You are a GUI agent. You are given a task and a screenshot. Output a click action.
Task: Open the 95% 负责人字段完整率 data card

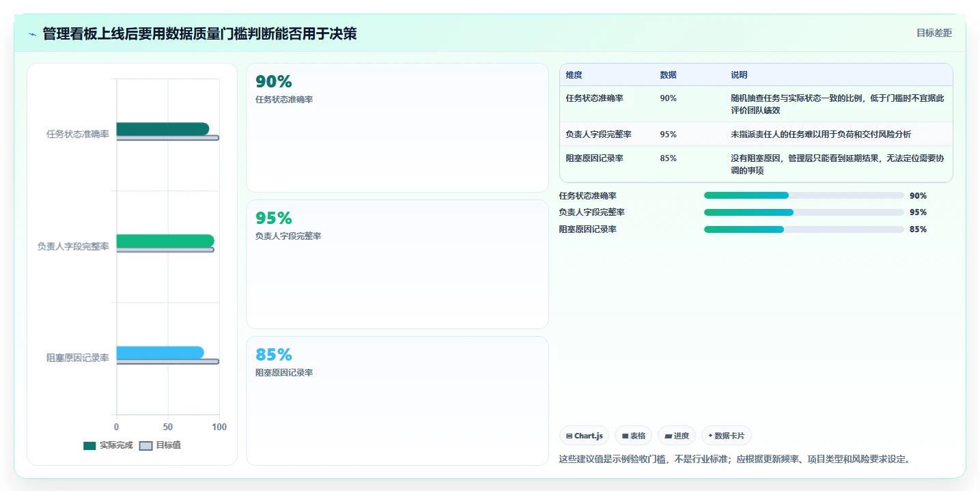397,264
